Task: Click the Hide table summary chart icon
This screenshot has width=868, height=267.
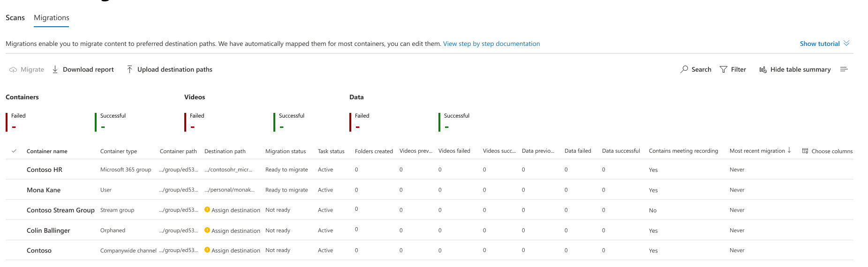Action: [x=763, y=70]
